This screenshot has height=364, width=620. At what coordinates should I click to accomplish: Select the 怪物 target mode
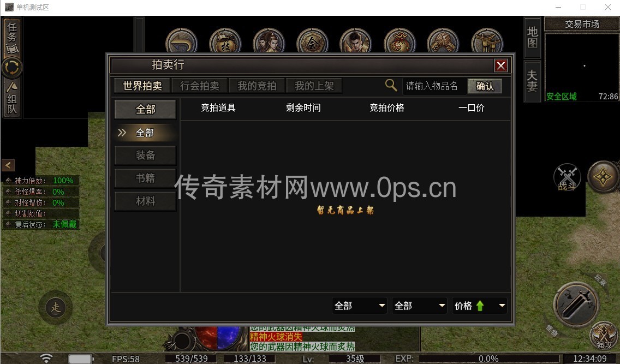[552, 330]
